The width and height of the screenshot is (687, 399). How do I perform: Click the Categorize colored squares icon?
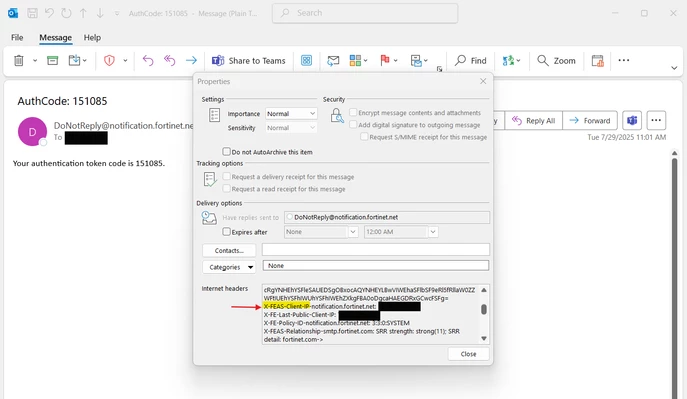click(x=355, y=60)
